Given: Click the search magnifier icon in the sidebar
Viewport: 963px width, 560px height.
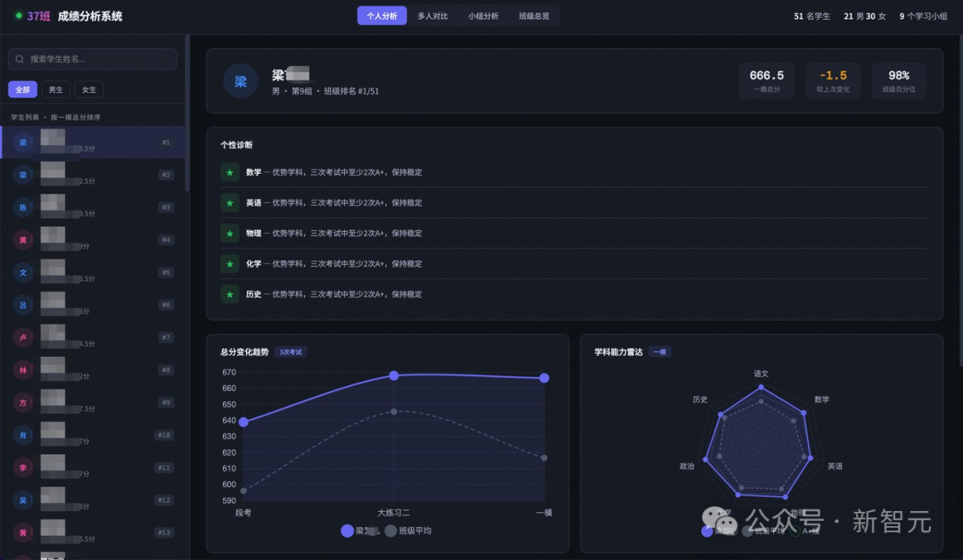Looking at the screenshot, I should (x=20, y=59).
